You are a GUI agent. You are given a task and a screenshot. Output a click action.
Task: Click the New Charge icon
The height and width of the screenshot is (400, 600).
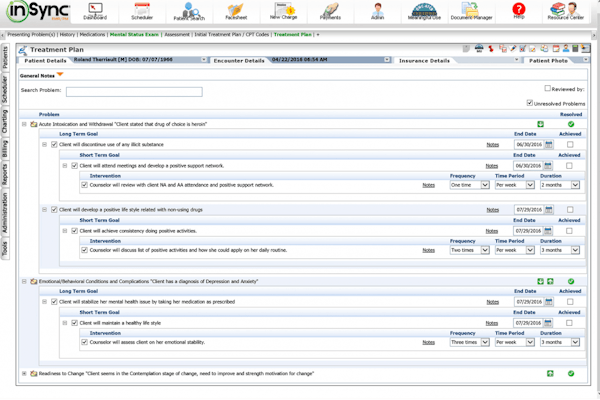[x=283, y=12]
